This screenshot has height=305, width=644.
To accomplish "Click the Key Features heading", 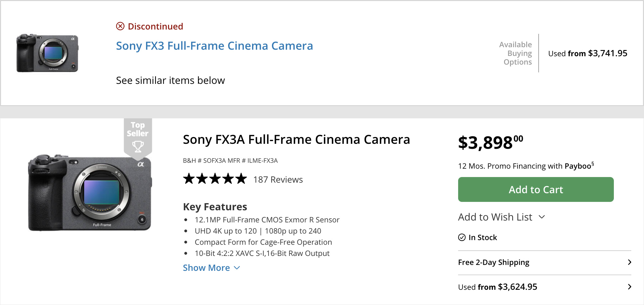I will 215,207.
